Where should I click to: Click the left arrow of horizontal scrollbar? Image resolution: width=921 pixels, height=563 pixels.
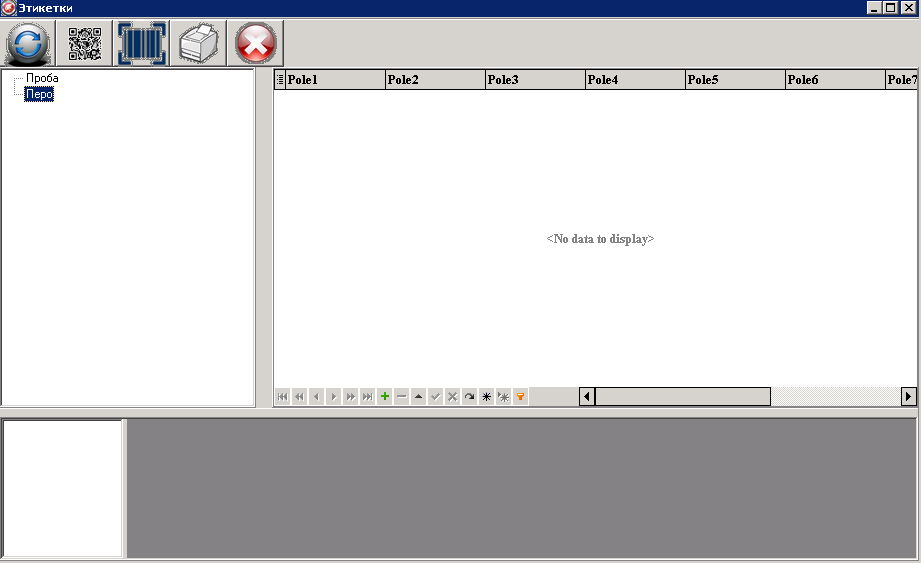coord(588,397)
